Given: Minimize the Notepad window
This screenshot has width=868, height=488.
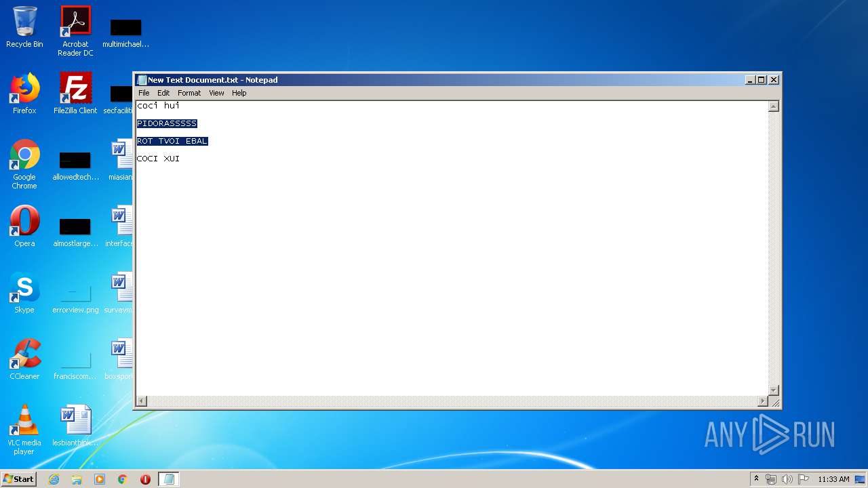Looking at the screenshot, I should coord(750,80).
